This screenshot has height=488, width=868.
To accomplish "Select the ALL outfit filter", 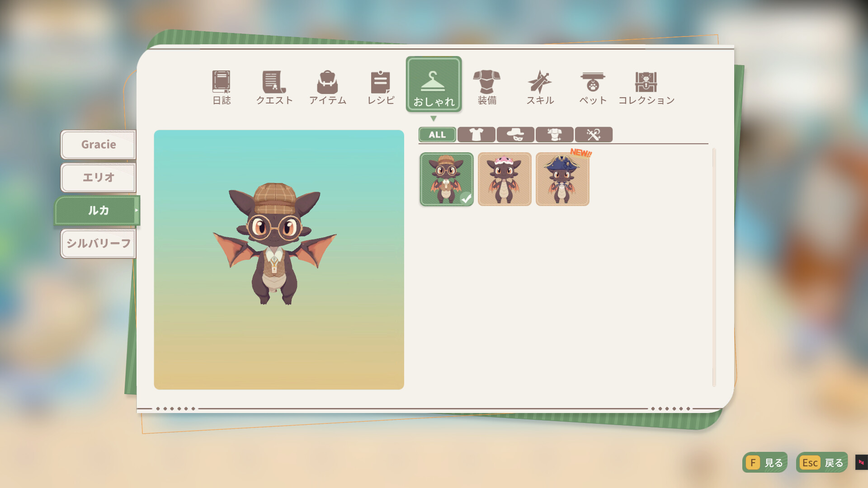I will point(437,135).
